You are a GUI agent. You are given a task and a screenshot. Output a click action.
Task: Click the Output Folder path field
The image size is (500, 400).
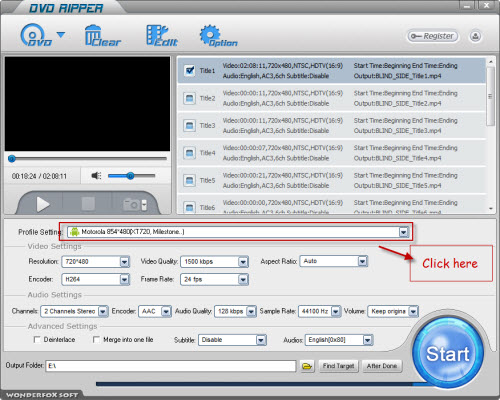[171, 366]
